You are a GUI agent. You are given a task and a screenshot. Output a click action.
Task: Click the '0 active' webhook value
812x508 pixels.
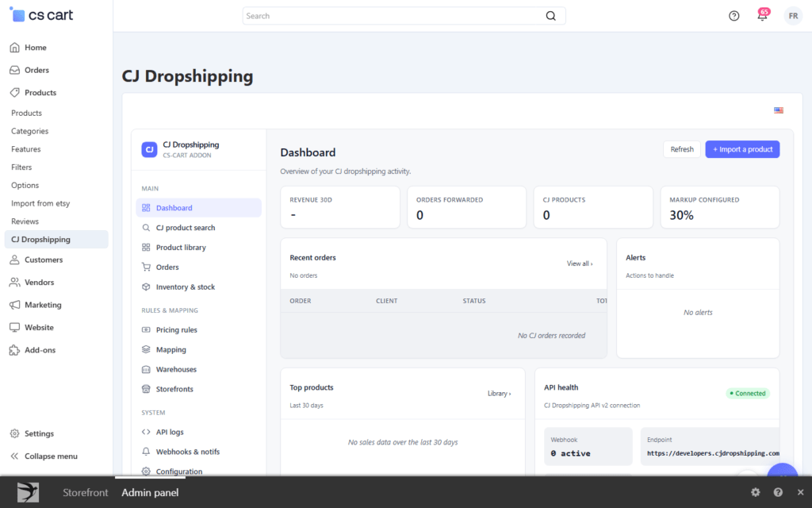pyautogui.click(x=570, y=453)
